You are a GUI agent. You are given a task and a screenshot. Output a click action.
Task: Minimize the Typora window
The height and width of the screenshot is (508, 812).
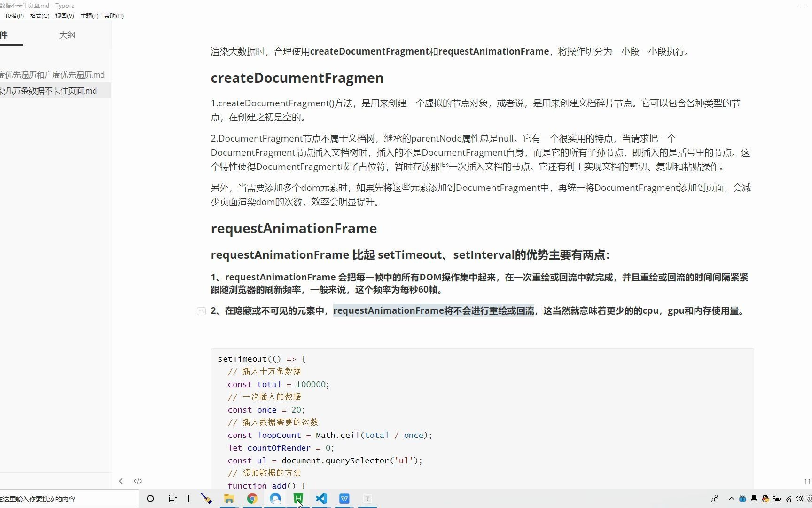[x=803, y=5]
